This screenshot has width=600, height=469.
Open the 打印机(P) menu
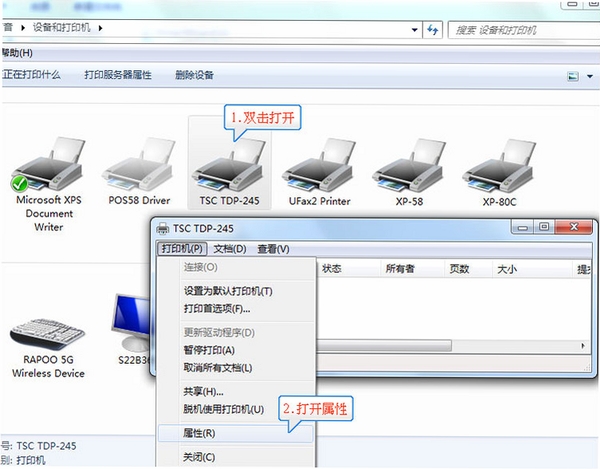click(182, 249)
